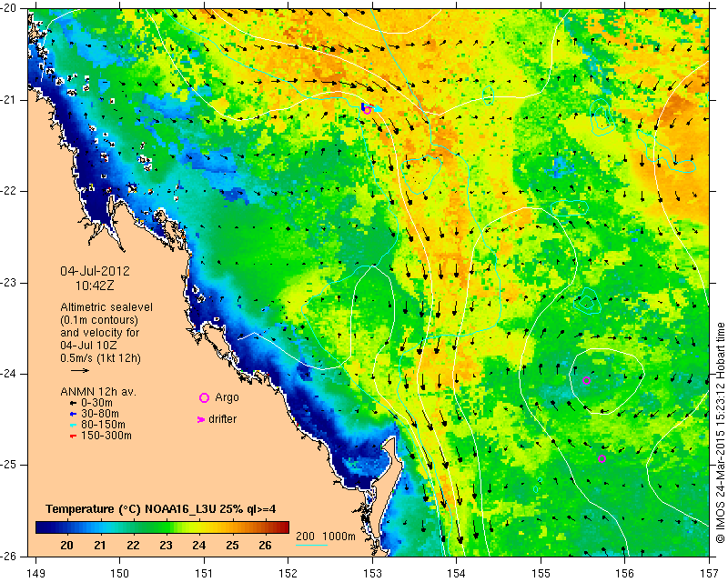
Task: Click the 'Altimetric sealevel' legend line
Action: pos(106,307)
